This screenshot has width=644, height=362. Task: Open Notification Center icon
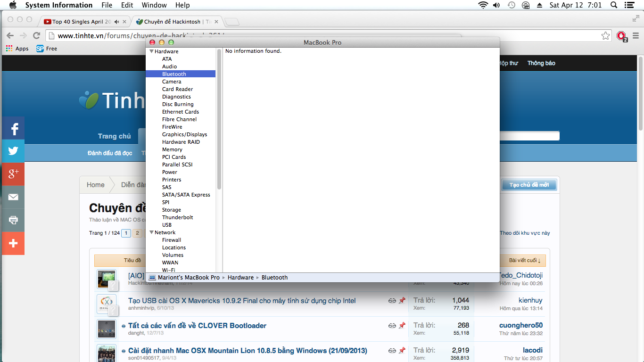[x=628, y=5]
